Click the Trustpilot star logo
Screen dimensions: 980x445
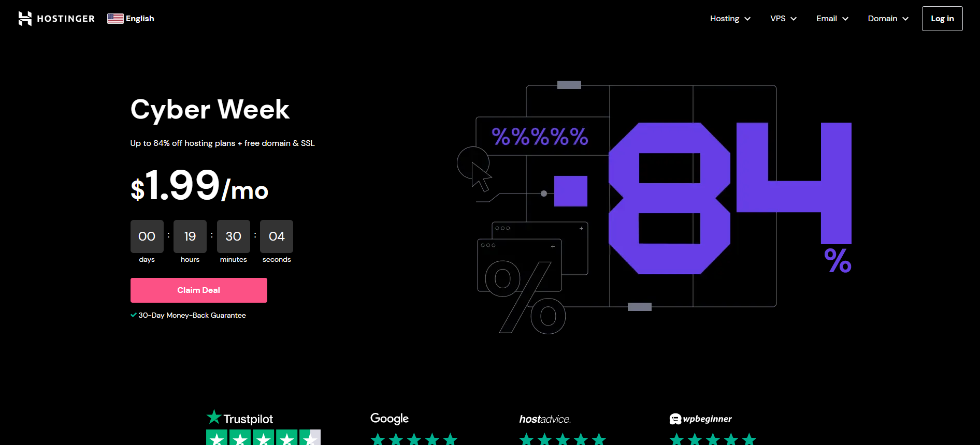click(x=214, y=417)
